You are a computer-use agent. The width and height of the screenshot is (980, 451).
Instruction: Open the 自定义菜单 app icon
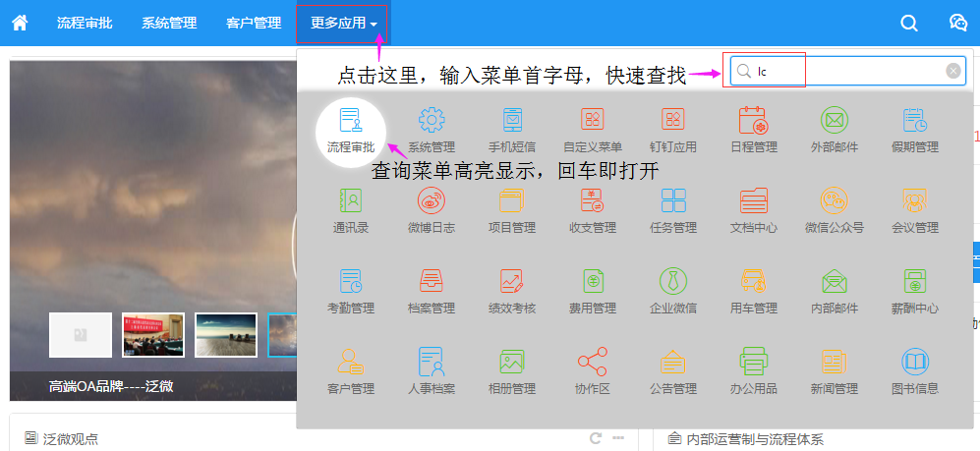593,120
